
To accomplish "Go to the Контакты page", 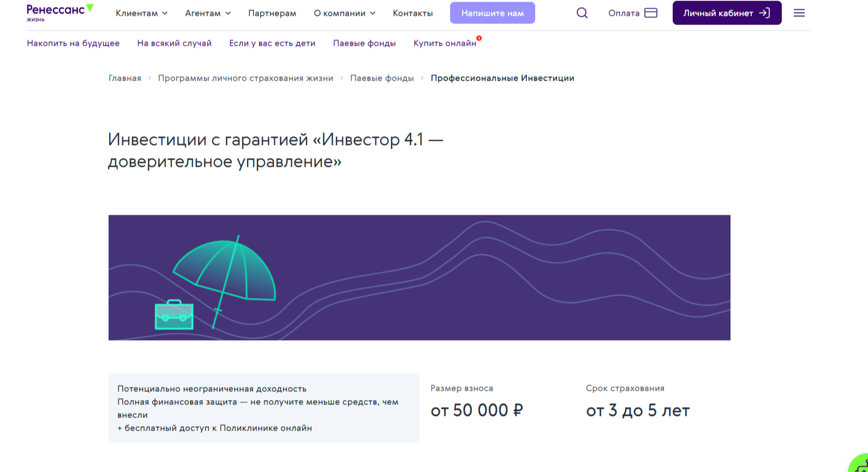I will [x=412, y=13].
